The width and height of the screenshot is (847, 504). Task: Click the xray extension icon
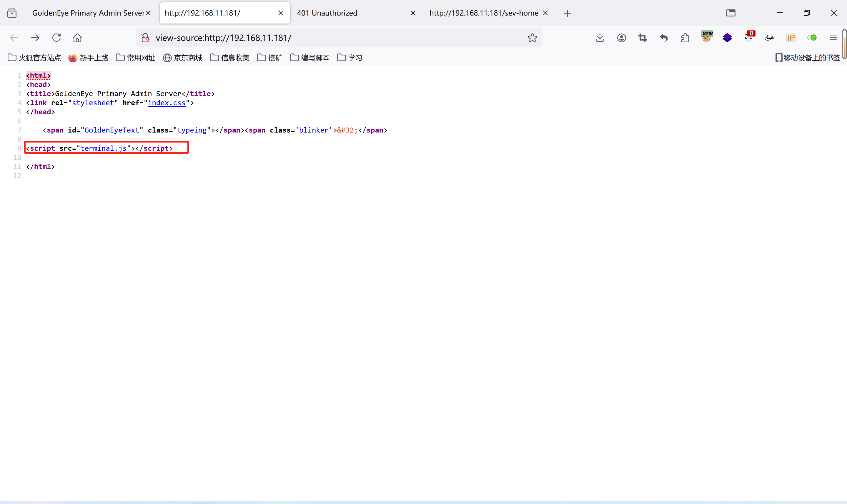click(707, 37)
